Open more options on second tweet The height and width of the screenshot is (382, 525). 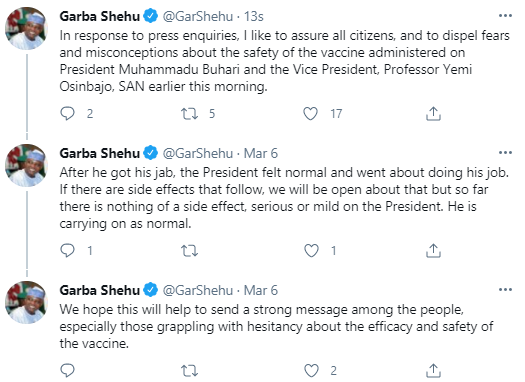[505, 153]
